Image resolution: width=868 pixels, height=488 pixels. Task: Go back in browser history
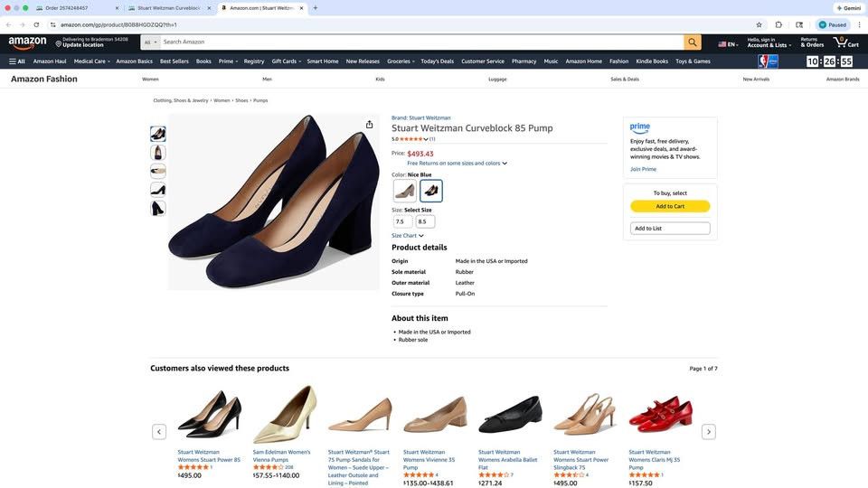(8, 24)
